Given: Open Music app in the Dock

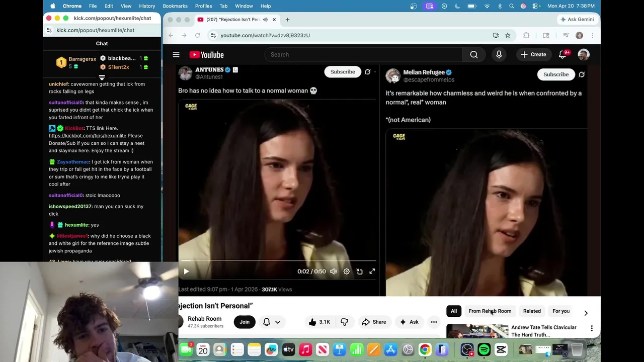Looking at the screenshot, I should [x=305, y=349].
